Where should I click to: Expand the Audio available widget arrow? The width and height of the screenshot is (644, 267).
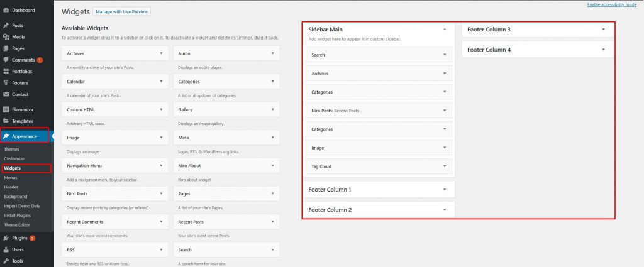pos(272,53)
